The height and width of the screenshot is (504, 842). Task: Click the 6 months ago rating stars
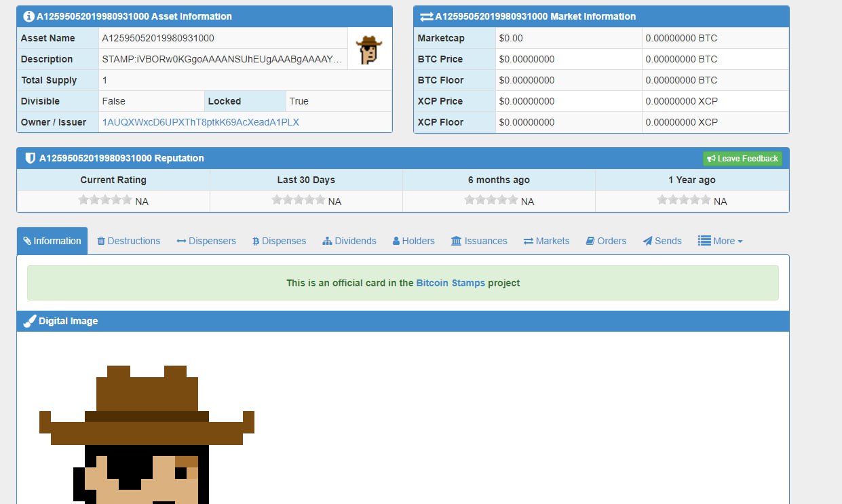(x=491, y=199)
